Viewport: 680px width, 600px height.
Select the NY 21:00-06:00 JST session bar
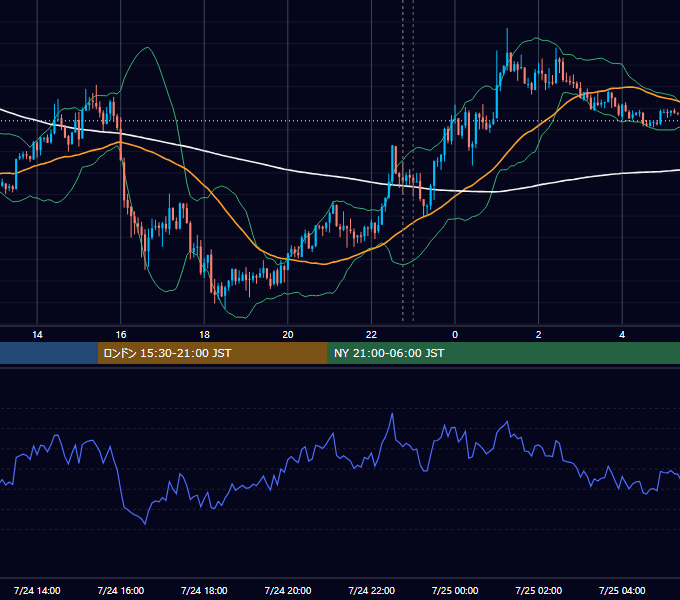pyautogui.click(x=503, y=353)
